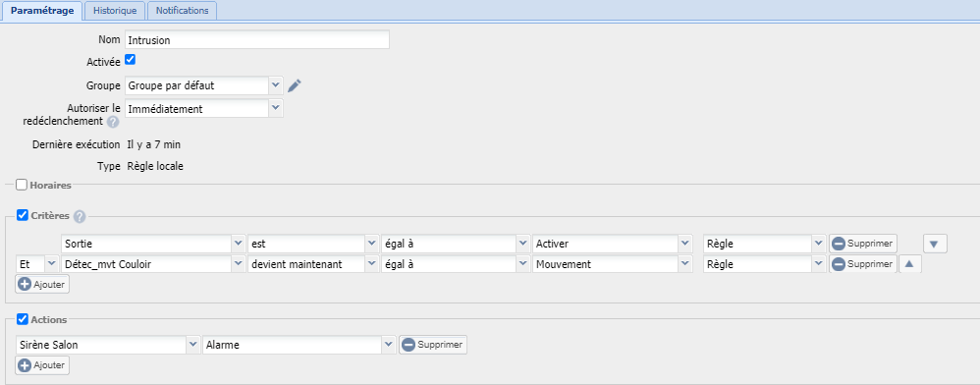Screen dimensions: 980x385
Task: Open the Groupe par défaut dropdown
Action: [204, 85]
